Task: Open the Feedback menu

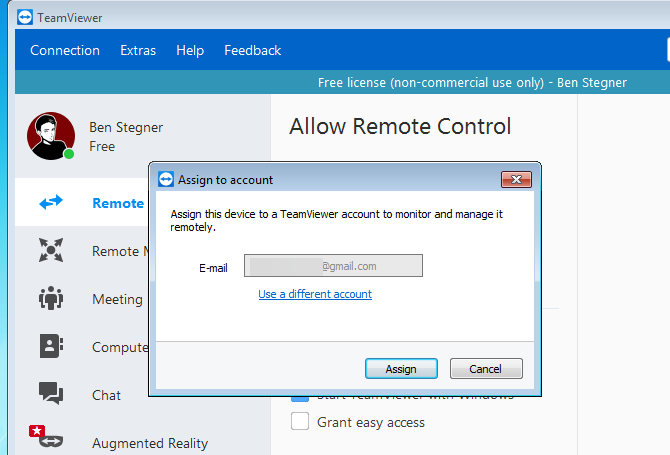Action: point(252,50)
